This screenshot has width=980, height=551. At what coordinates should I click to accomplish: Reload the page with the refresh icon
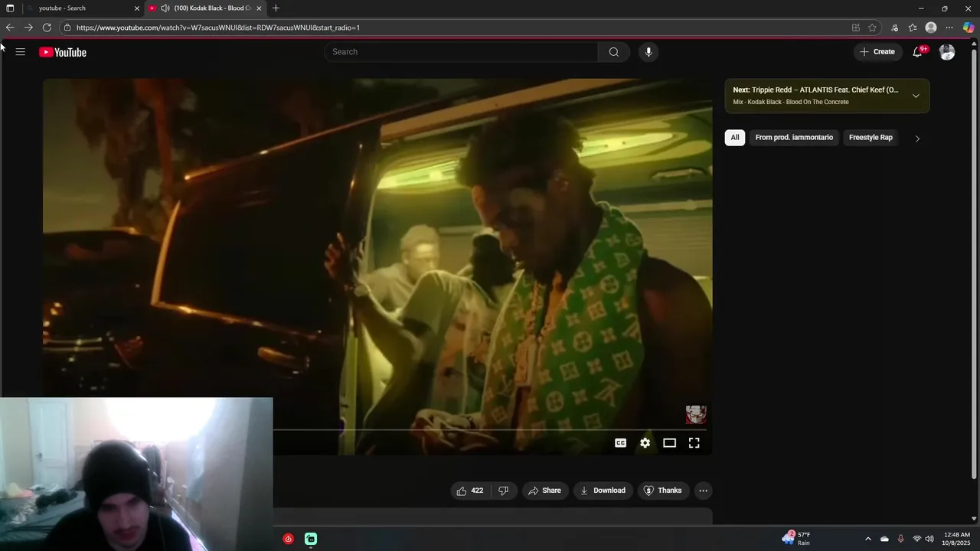(47, 28)
